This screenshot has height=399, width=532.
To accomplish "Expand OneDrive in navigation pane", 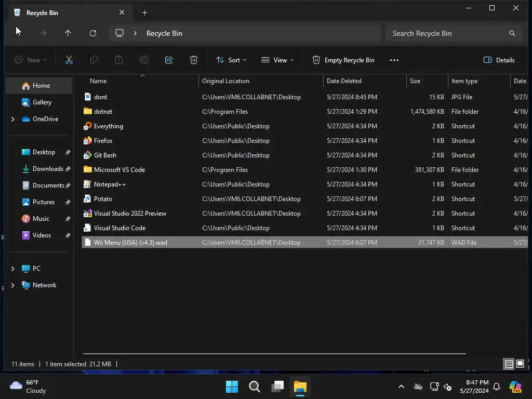I will (x=13, y=119).
